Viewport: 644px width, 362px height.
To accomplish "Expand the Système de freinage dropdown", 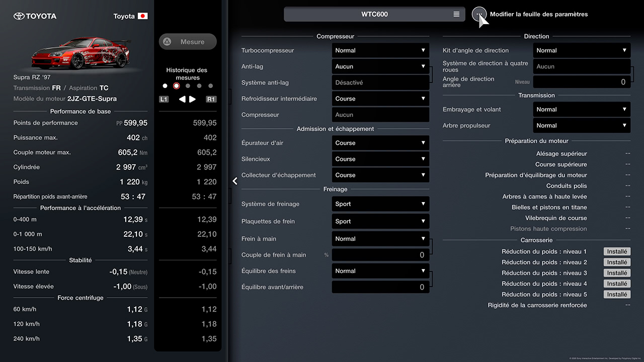I will point(380,204).
